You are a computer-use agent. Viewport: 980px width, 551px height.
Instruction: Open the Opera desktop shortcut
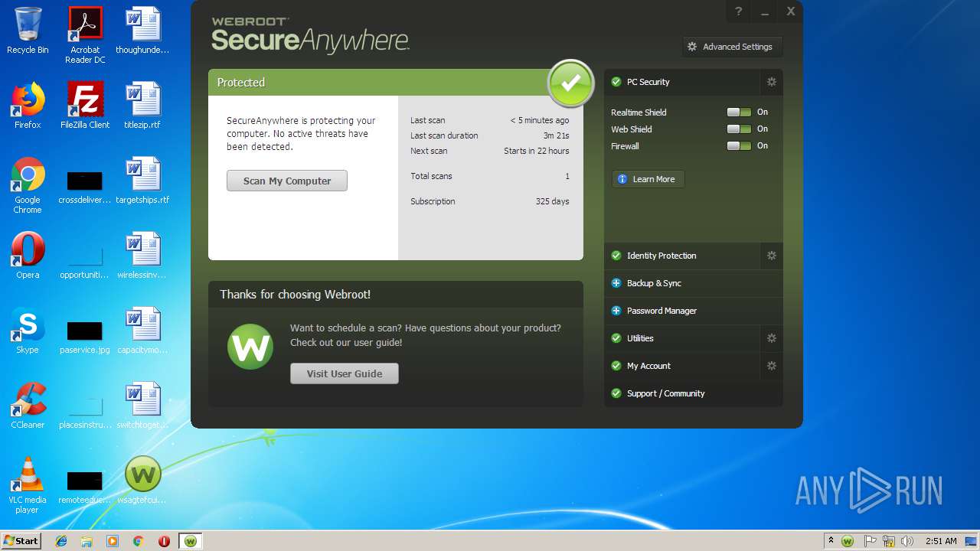click(28, 256)
